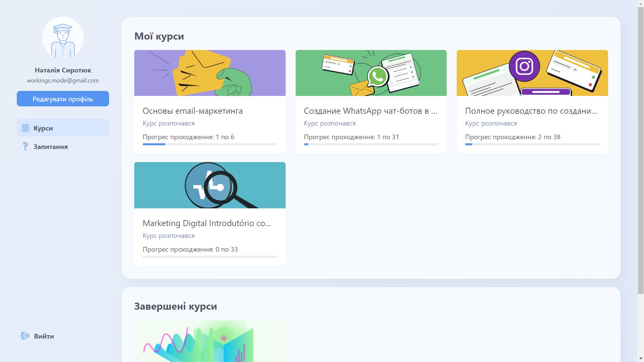Click the yellow Instagram course thumbnail

pyautogui.click(x=532, y=73)
